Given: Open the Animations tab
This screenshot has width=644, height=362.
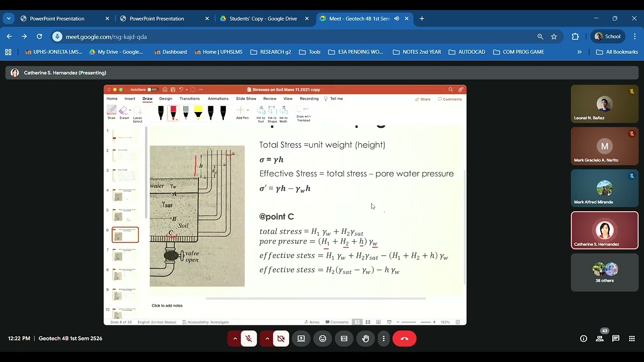Looking at the screenshot, I should point(218,99).
